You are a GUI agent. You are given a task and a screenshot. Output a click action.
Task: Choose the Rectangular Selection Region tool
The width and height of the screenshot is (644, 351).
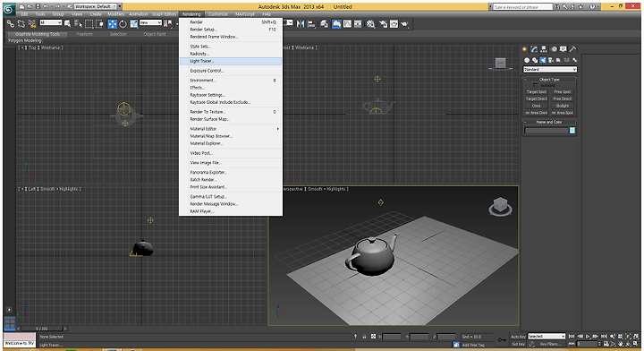89,24
